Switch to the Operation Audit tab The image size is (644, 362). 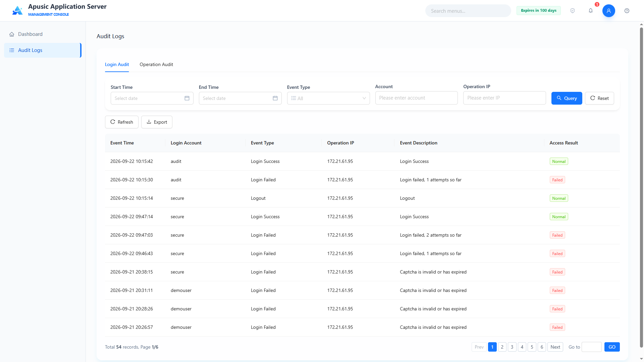pyautogui.click(x=156, y=64)
